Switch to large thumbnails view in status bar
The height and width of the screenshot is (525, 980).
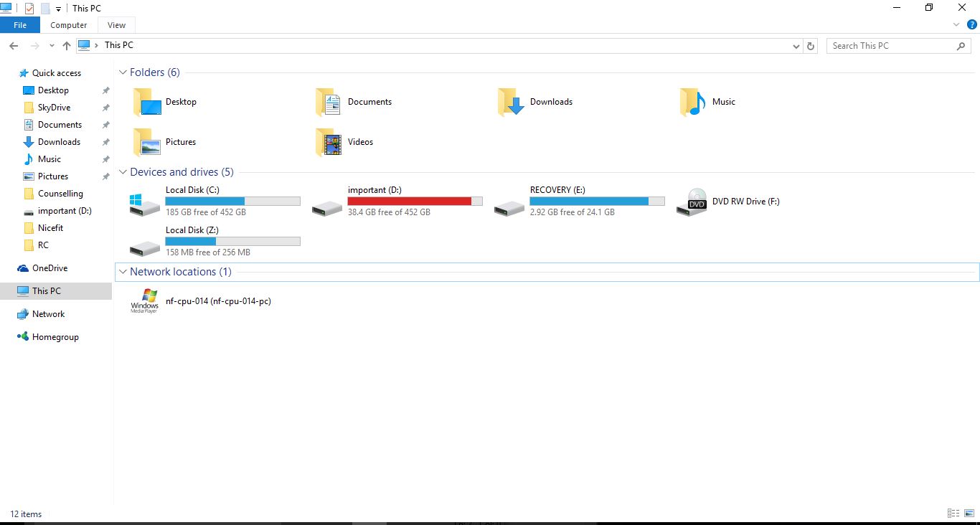tap(969, 514)
